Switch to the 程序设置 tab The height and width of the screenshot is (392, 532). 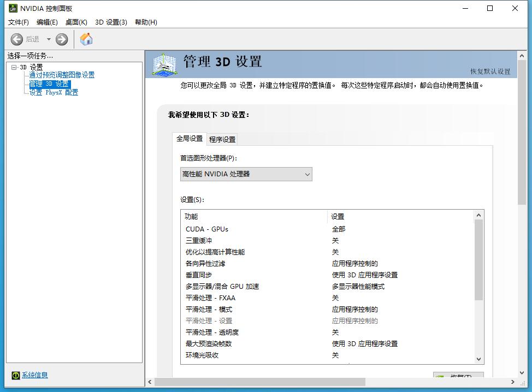pos(222,139)
